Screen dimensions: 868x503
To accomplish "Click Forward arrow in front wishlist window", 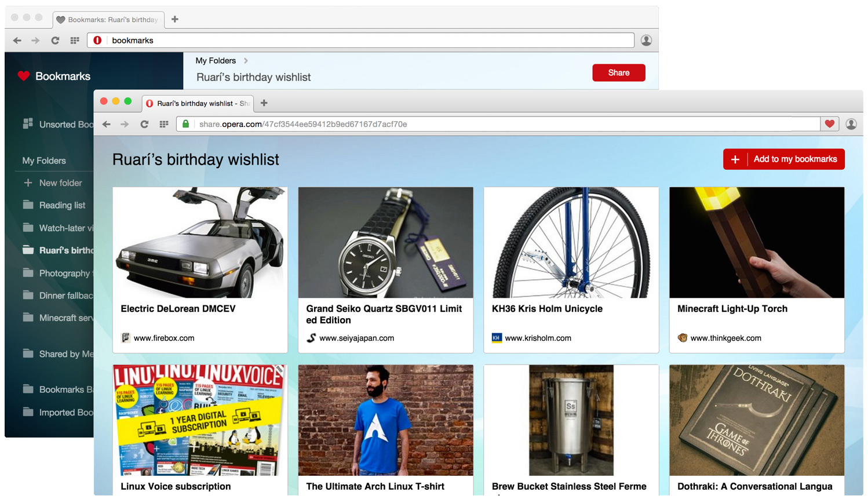I will 125,124.
